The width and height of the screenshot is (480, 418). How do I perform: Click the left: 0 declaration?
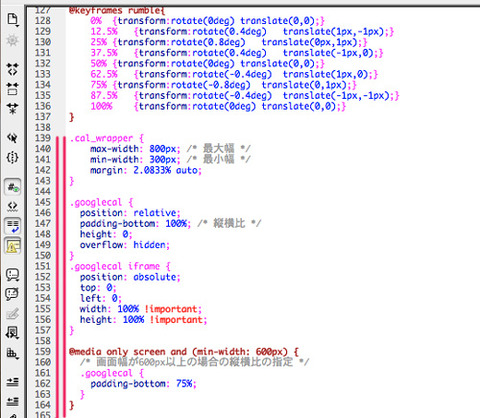pos(101,298)
